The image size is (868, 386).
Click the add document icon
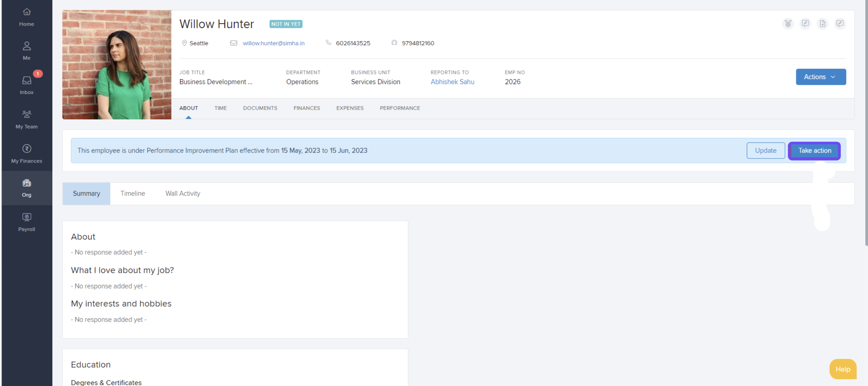coord(822,24)
